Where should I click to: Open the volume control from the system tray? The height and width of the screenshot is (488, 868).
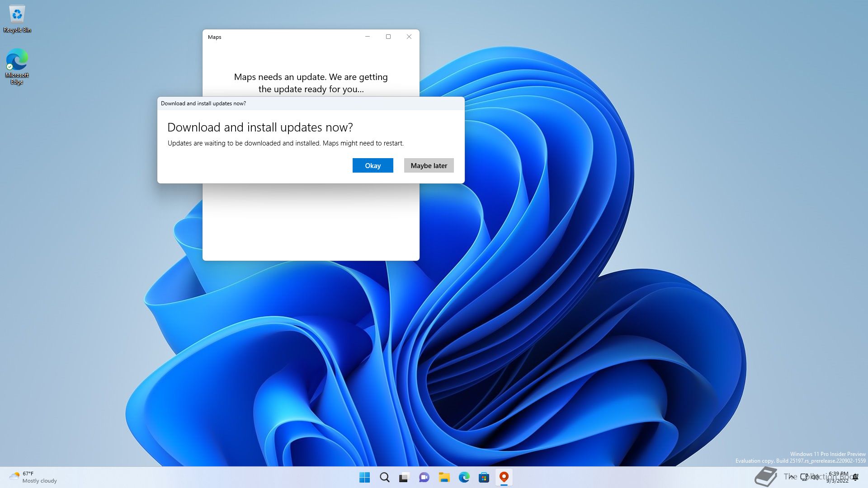point(814,477)
